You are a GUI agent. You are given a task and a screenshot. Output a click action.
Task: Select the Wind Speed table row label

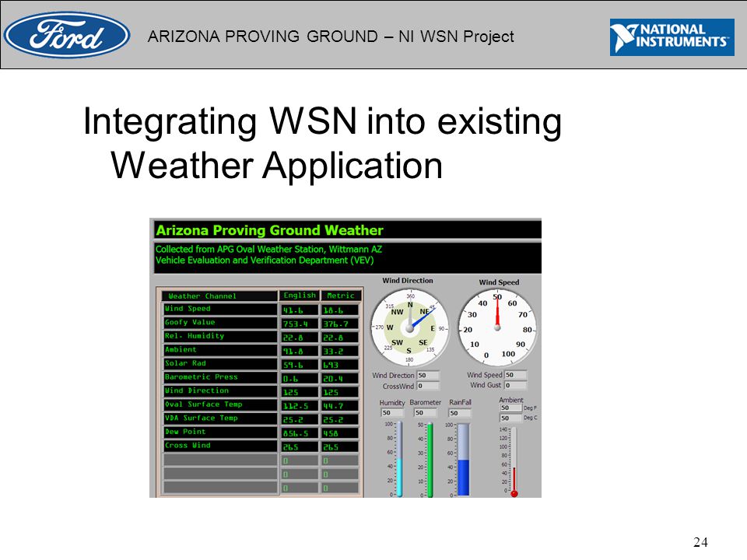tap(220, 309)
